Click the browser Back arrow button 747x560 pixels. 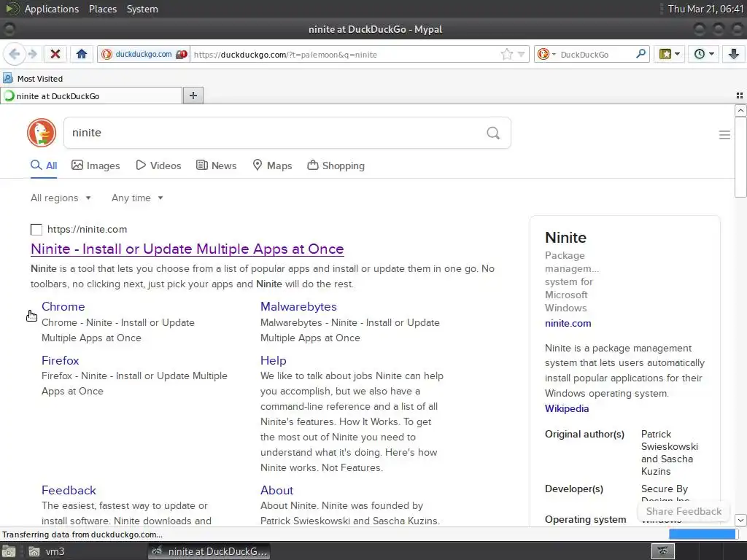pyautogui.click(x=15, y=54)
